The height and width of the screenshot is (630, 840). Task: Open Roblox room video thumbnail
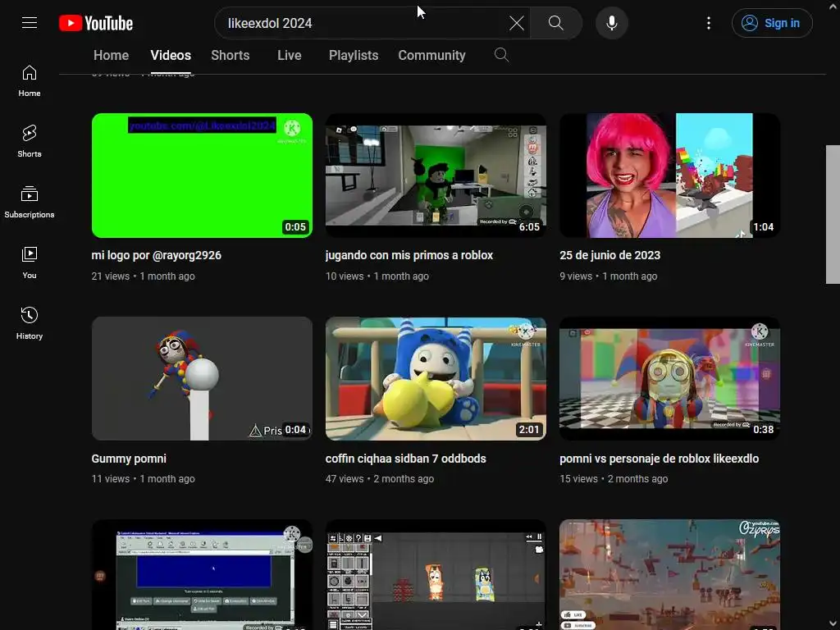point(436,176)
